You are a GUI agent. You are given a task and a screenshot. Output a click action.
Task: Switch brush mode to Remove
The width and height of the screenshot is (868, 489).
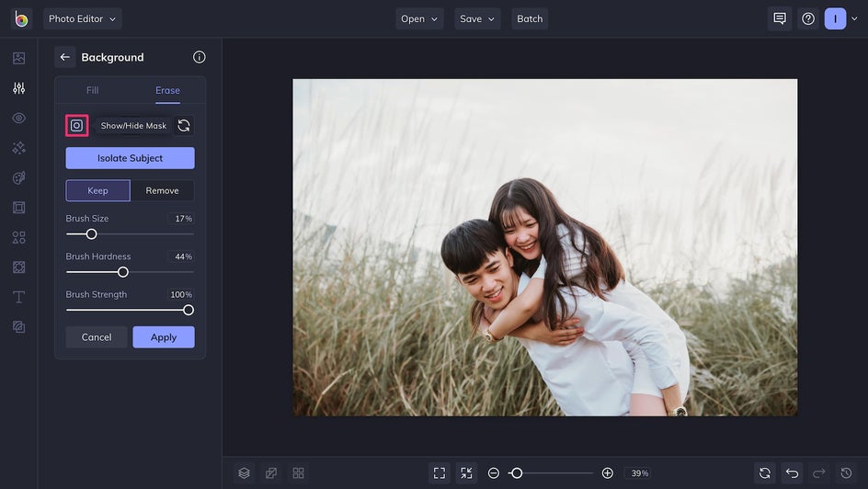162,190
